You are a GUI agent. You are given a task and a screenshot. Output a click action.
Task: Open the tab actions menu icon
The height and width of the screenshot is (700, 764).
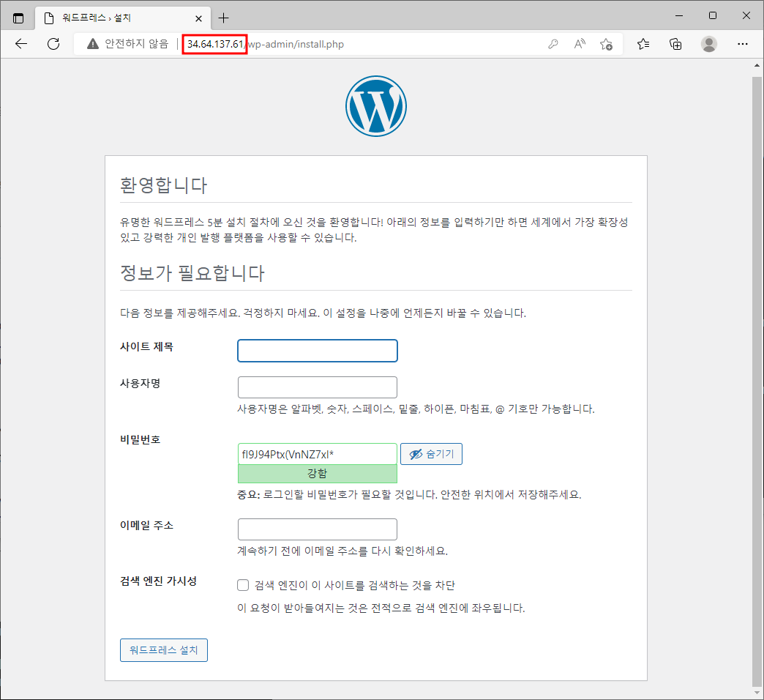point(18,18)
